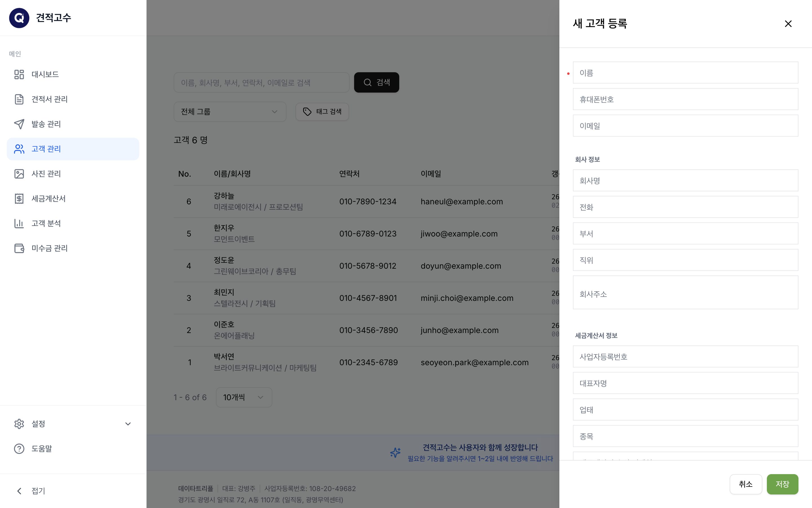Focus the 직위 input field
Viewport: 812px width, 508px height.
685,260
